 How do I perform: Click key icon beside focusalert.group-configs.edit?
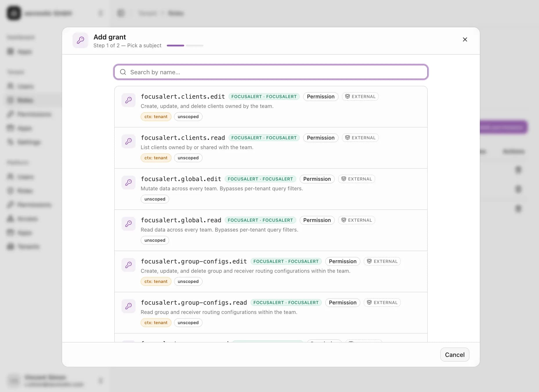pyautogui.click(x=129, y=265)
